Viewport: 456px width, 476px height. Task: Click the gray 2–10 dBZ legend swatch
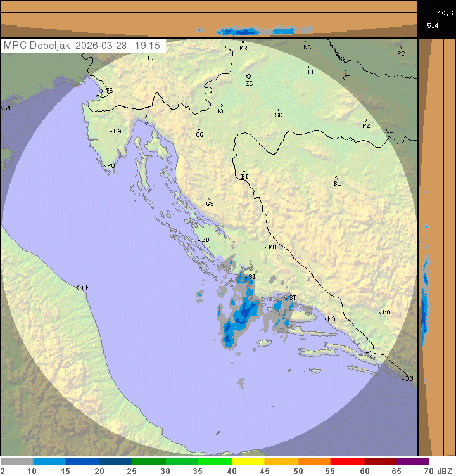pos(16,461)
